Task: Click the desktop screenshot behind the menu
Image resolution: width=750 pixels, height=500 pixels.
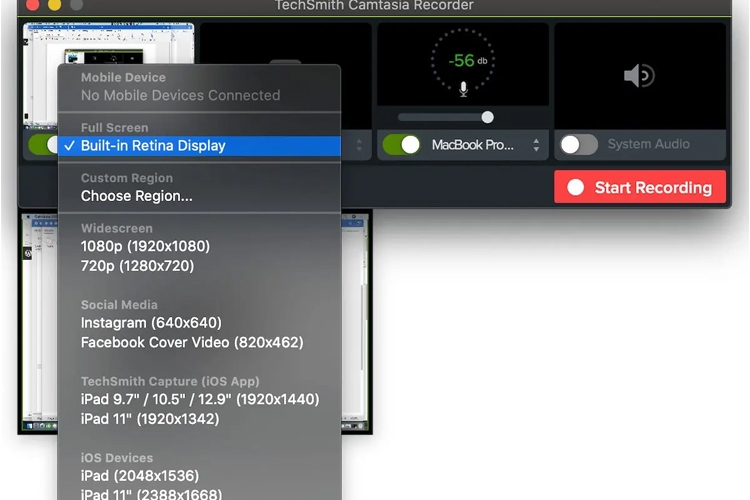Action: point(356,323)
